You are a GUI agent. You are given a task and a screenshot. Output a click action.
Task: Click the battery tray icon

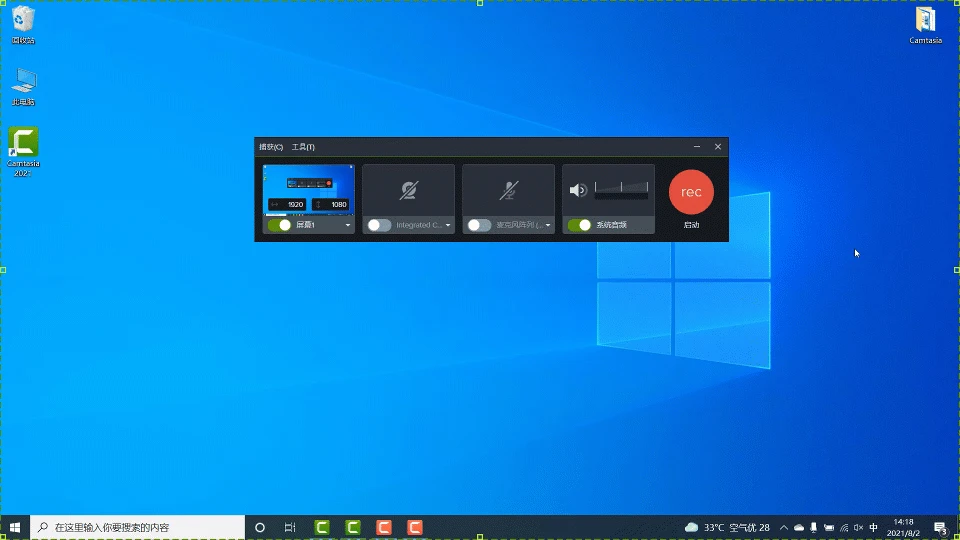pyautogui.click(x=829, y=527)
